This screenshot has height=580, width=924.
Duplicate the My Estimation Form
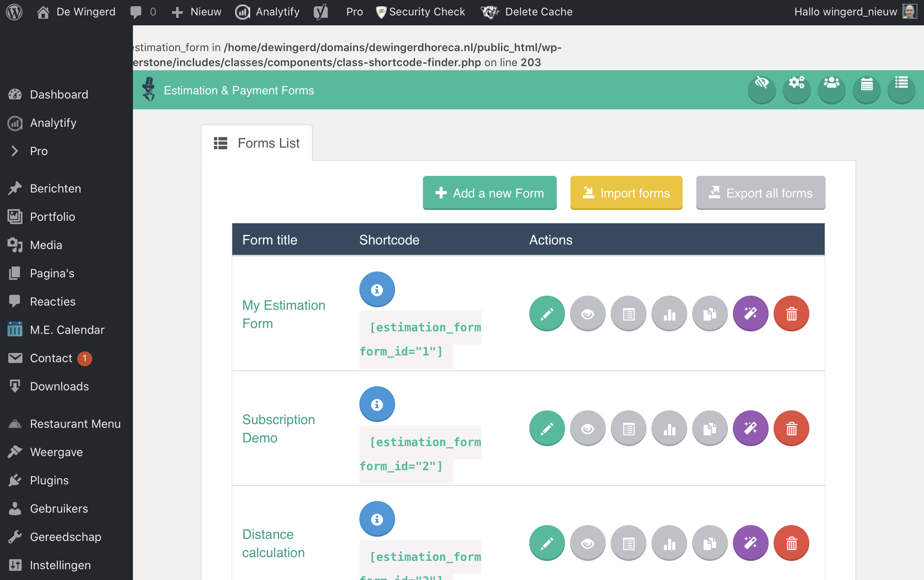710,313
